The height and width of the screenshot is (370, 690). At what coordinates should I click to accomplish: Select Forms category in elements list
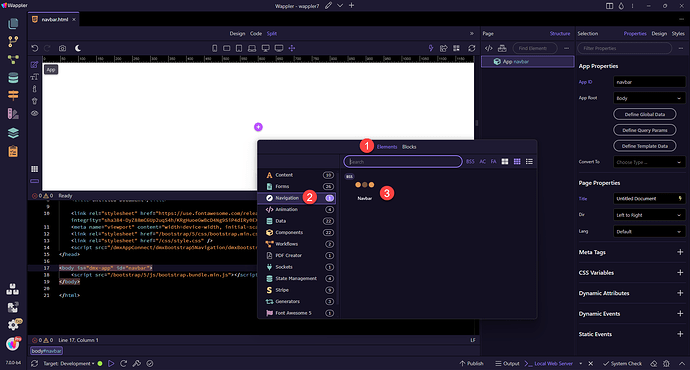pyautogui.click(x=297, y=187)
